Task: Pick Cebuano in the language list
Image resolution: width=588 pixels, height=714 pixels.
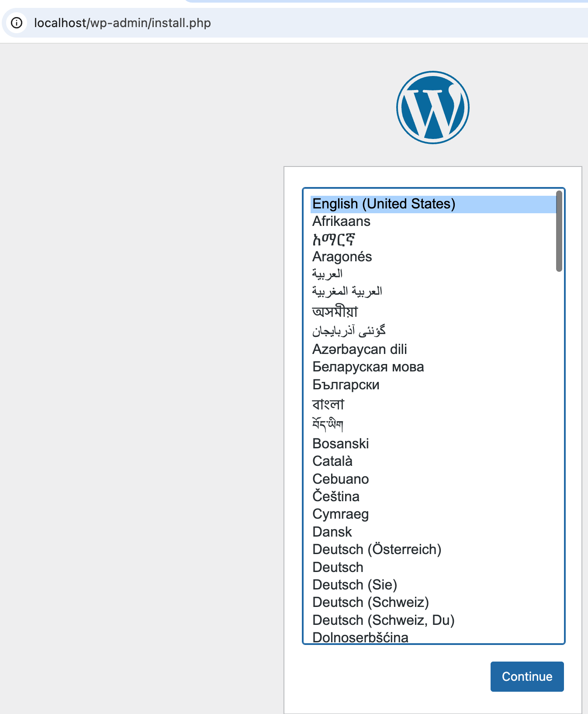Action: pos(340,479)
